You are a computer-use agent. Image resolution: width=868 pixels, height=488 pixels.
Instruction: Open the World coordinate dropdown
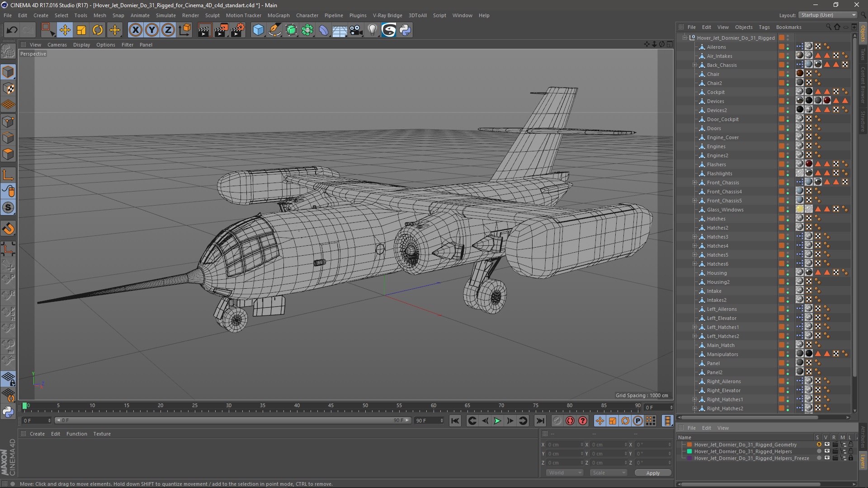[564, 473]
